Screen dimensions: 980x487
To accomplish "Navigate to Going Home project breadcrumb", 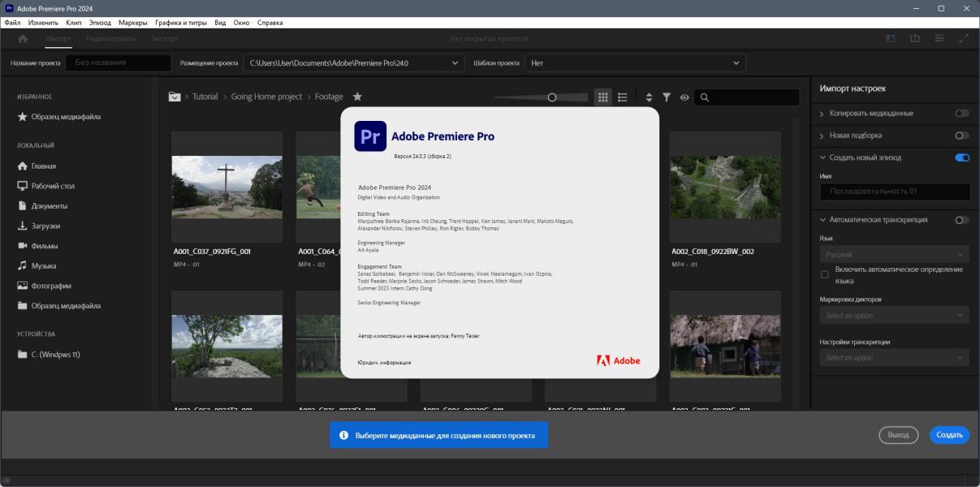I will [266, 96].
